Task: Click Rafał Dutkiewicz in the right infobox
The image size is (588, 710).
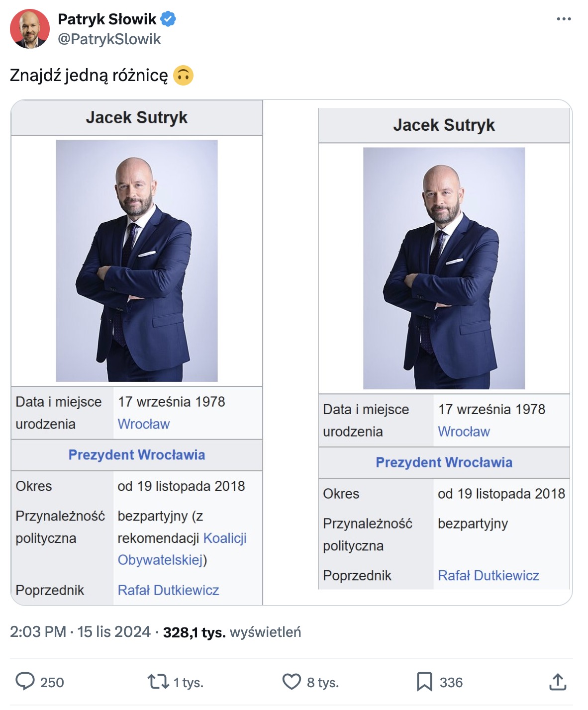Action: 489,576
